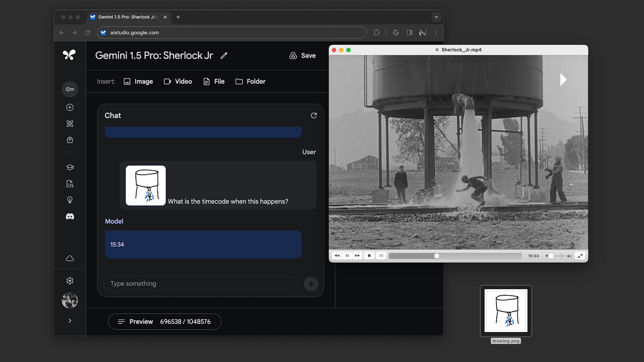
Task: Click the new prompt icon in sidebar
Action: [x=69, y=107]
